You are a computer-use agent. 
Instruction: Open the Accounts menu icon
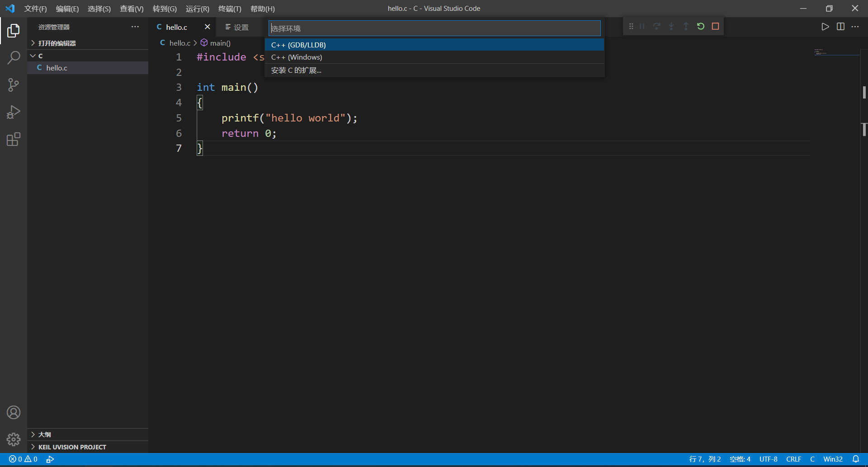pyautogui.click(x=14, y=412)
